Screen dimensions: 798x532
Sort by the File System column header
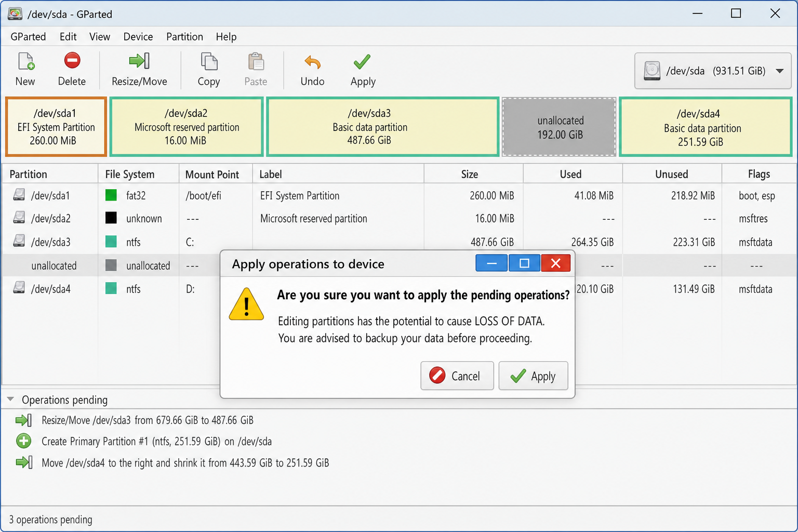point(138,174)
